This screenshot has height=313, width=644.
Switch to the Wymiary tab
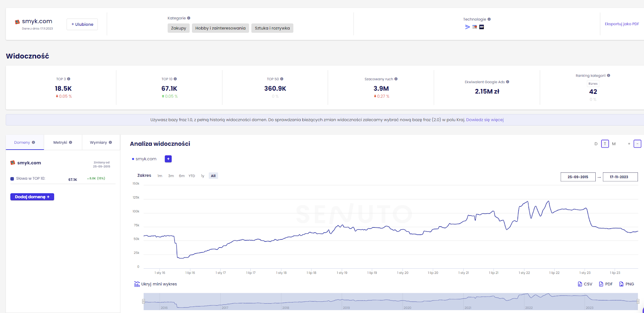[x=101, y=143]
